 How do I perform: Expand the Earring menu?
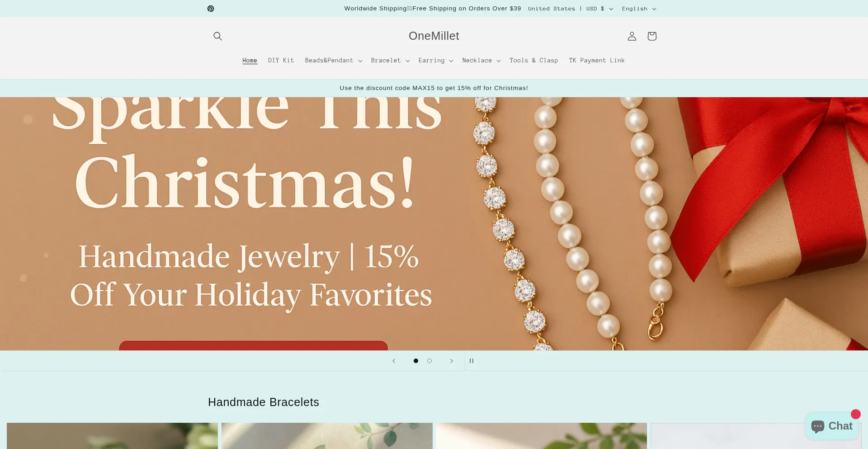click(436, 61)
